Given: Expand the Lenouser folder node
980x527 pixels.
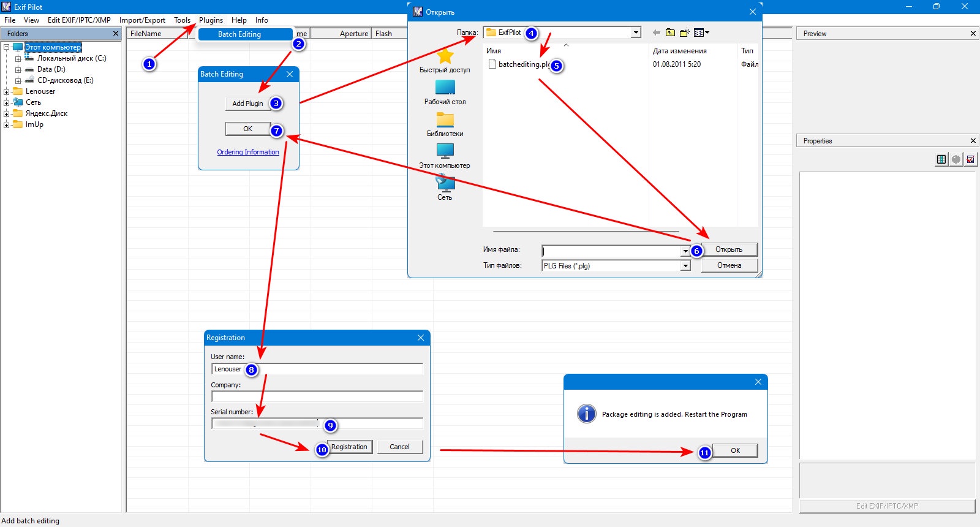Looking at the screenshot, I should (7, 92).
